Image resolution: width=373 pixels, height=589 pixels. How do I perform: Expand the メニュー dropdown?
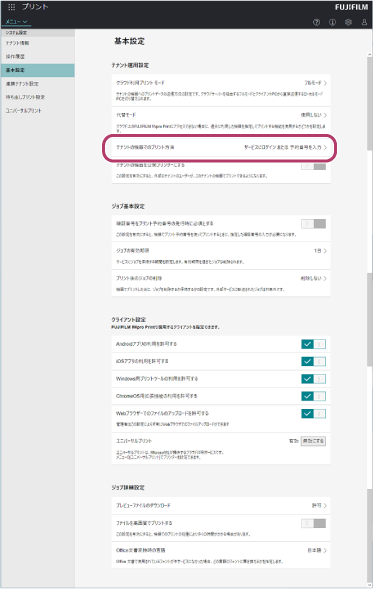click(x=17, y=22)
